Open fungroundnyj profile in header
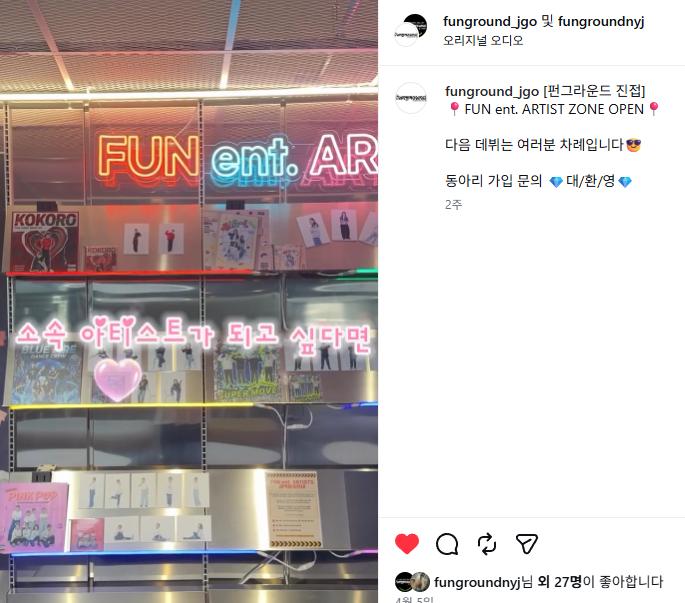The image size is (685, 603). (601, 21)
